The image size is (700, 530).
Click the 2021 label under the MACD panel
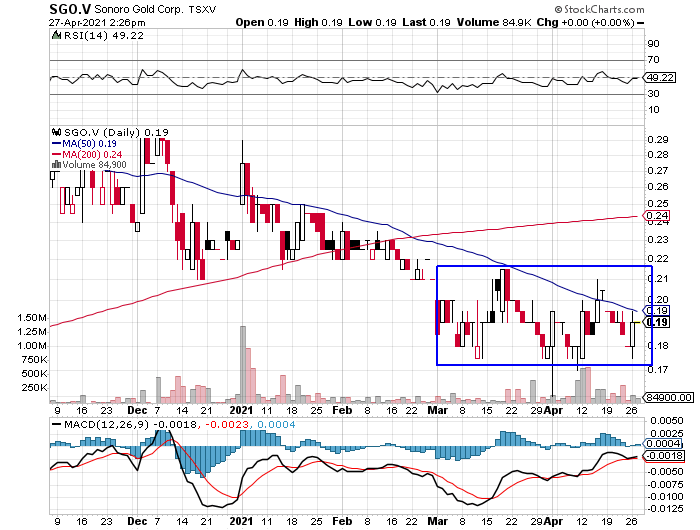tap(241, 522)
